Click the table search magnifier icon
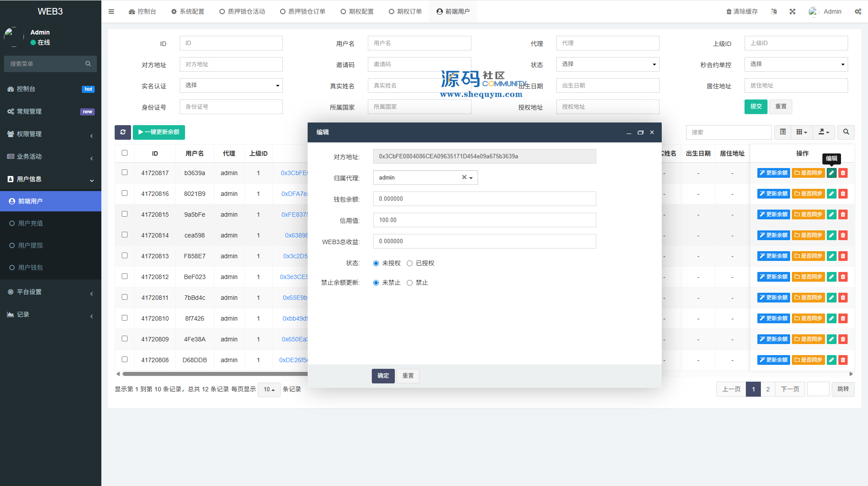The image size is (868, 486). 846,132
